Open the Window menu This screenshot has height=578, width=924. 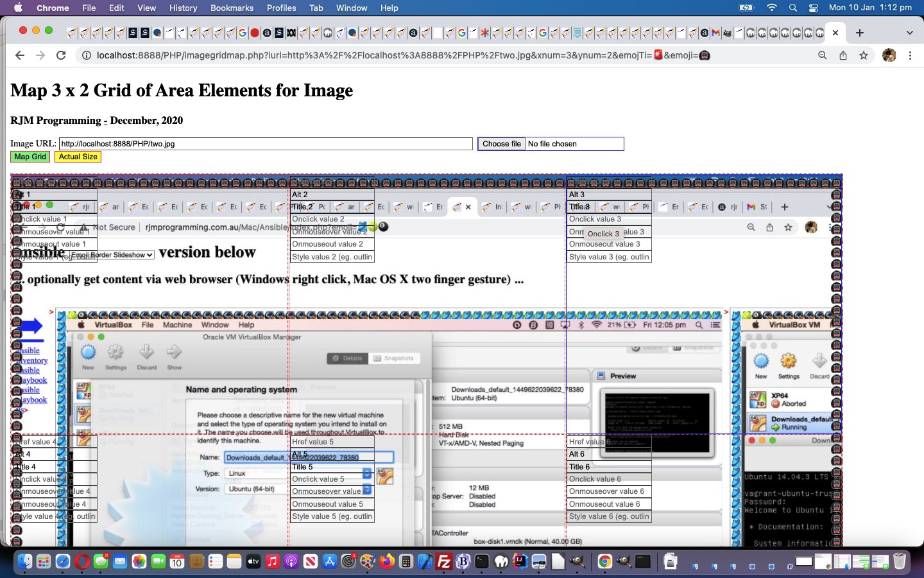(352, 8)
